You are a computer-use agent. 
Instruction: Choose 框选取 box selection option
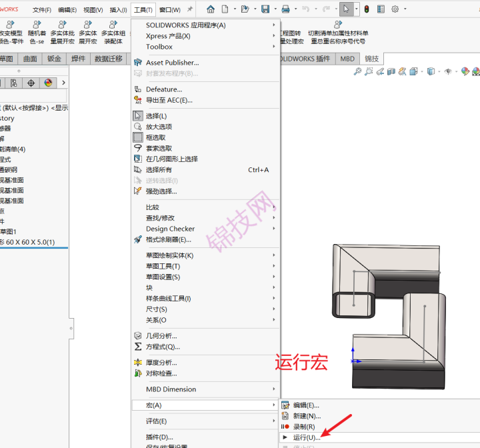[205, 137]
